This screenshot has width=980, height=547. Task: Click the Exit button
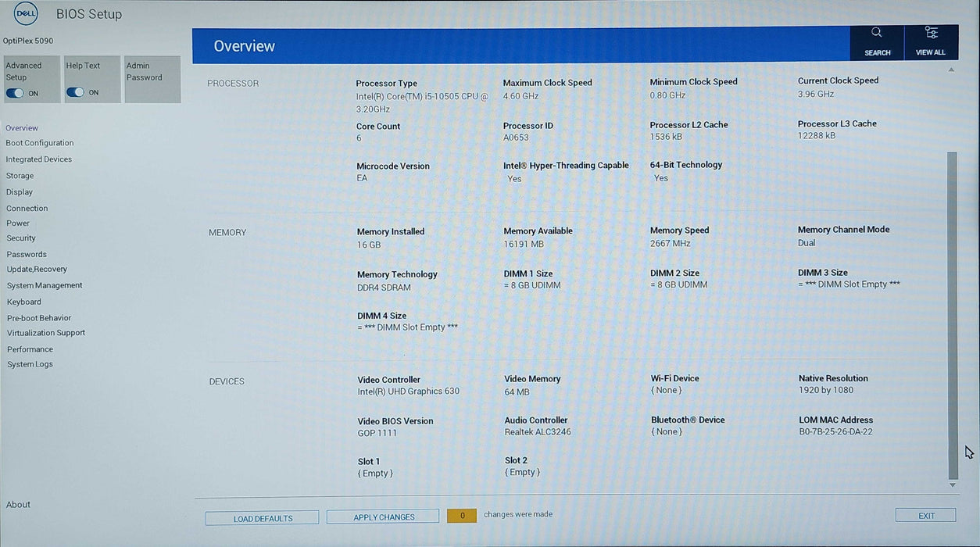click(x=926, y=516)
